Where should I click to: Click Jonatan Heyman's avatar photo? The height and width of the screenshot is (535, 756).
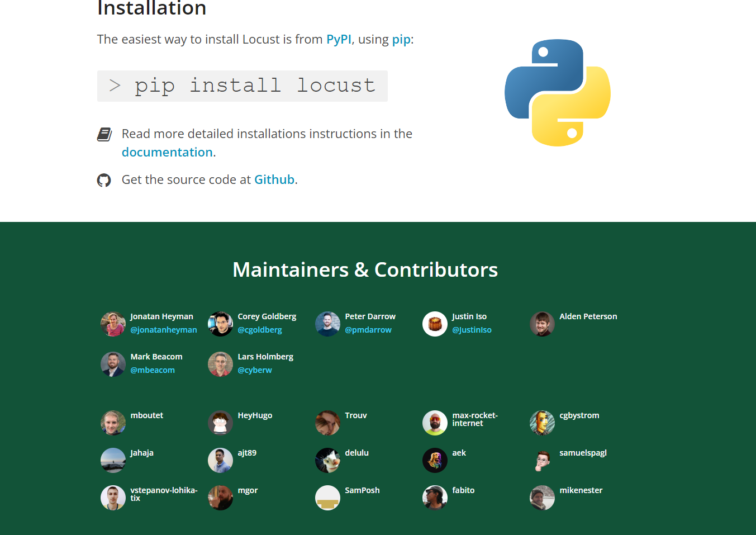coord(113,324)
